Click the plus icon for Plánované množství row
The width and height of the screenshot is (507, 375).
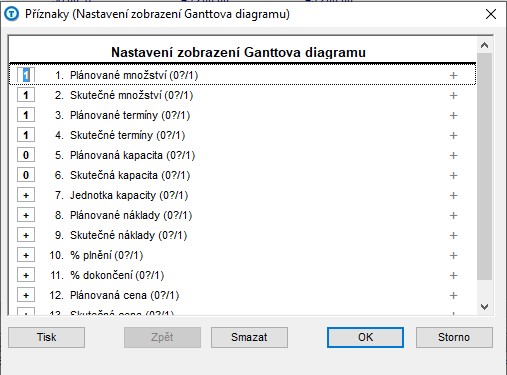pyautogui.click(x=453, y=75)
